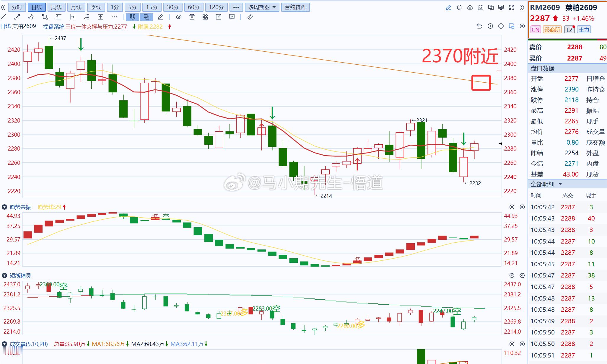Image resolution: width=607 pixels, height=364 pixels.
Task: Select the trend line drawing tool
Action: click(x=4, y=17)
